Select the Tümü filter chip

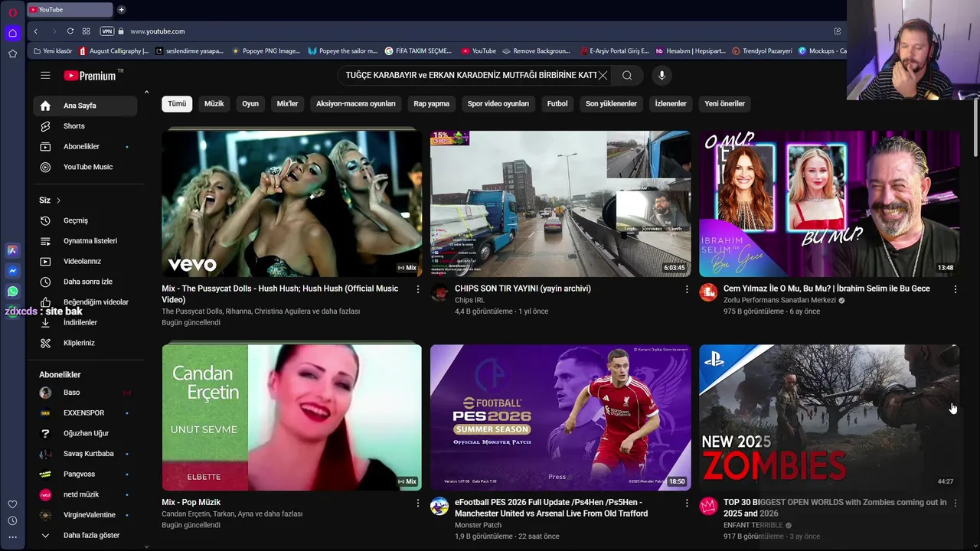[x=177, y=103]
